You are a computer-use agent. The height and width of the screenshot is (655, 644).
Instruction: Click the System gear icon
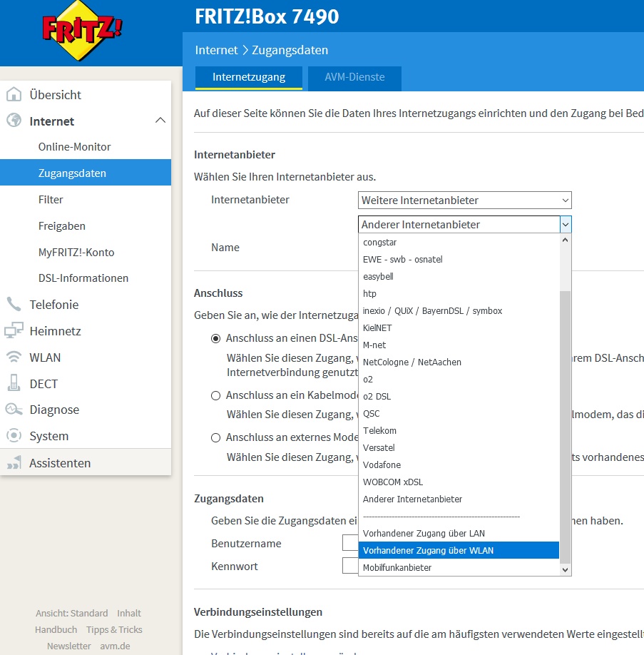pos(14,436)
